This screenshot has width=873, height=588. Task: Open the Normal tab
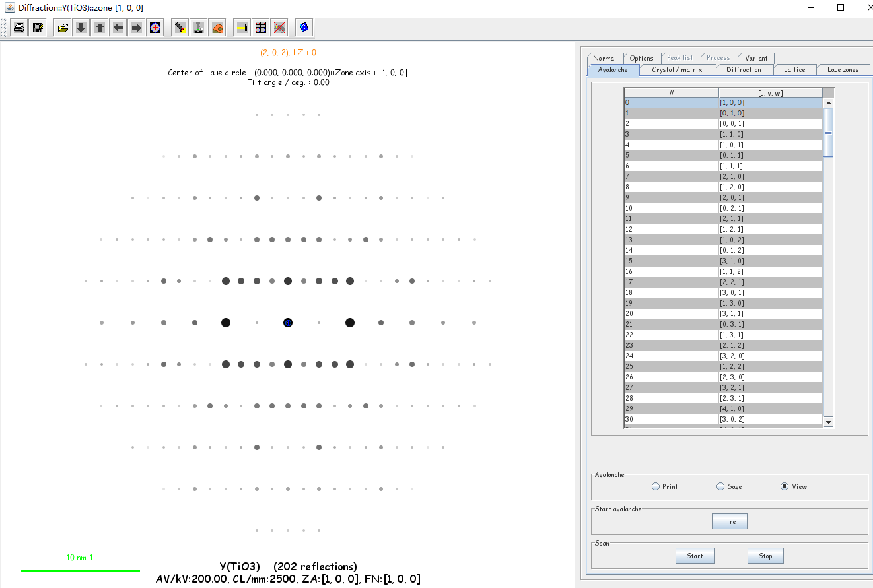(x=604, y=58)
